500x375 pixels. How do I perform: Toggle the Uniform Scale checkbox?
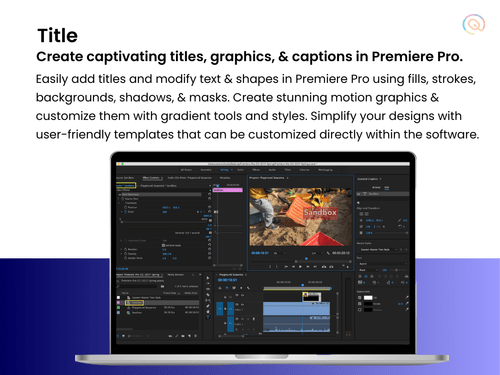[x=163, y=245]
